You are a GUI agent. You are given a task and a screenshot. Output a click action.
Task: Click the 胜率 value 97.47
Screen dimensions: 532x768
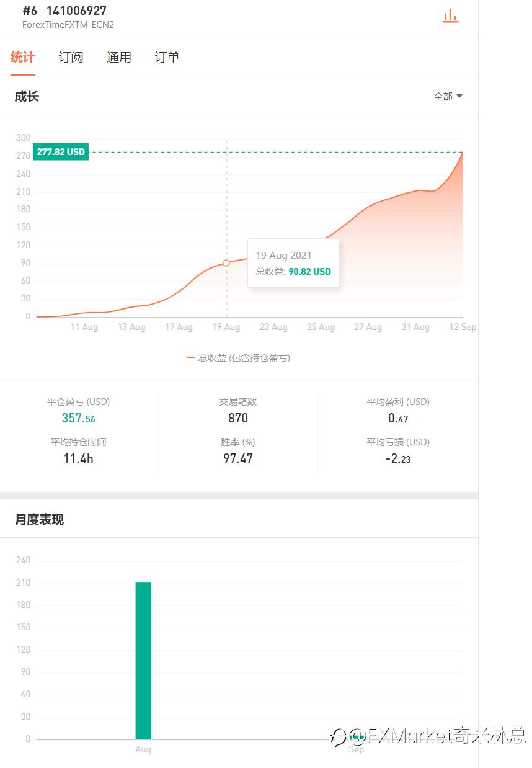pos(238,458)
